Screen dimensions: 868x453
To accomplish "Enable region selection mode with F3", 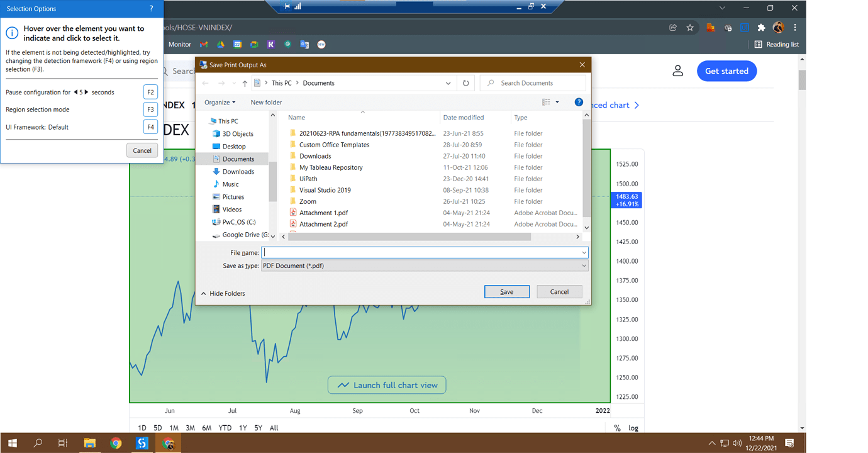I will pos(150,109).
